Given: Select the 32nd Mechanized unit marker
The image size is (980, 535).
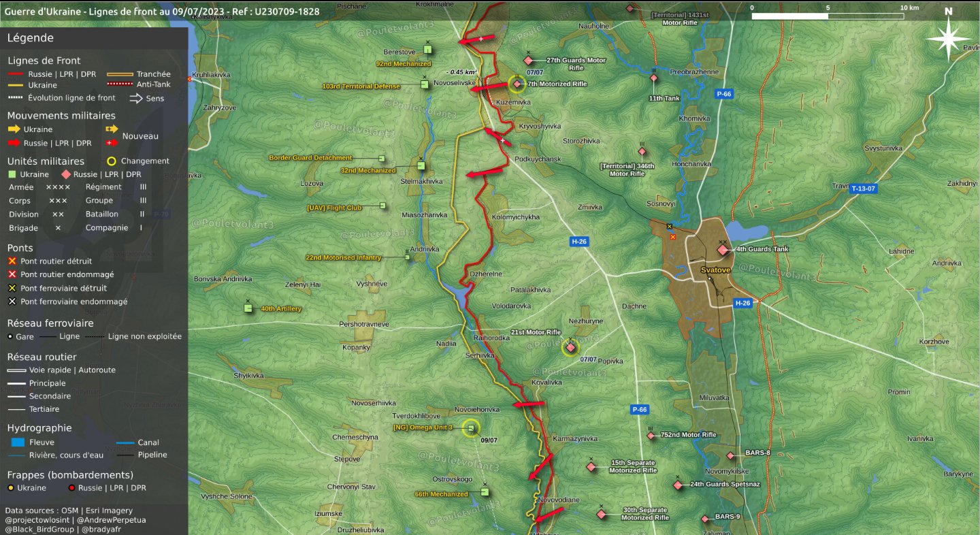Looking at the screenshot, I should coord(421,165).
